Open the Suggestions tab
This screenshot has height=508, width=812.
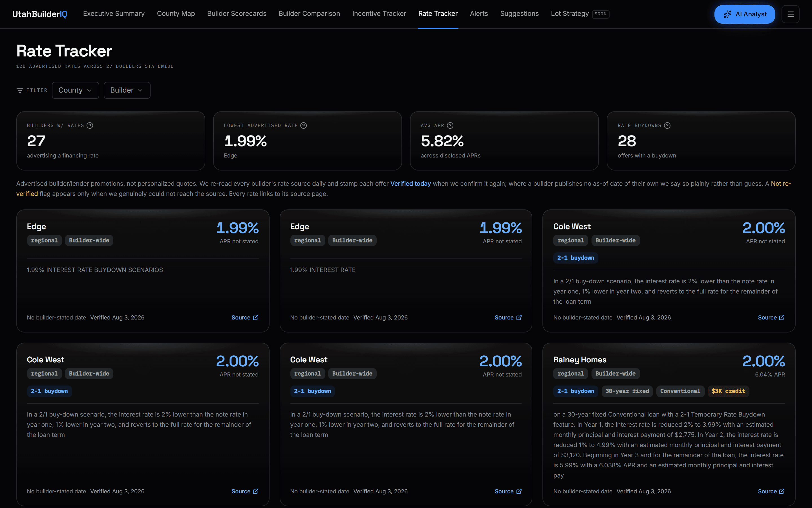tap(519, 14)
